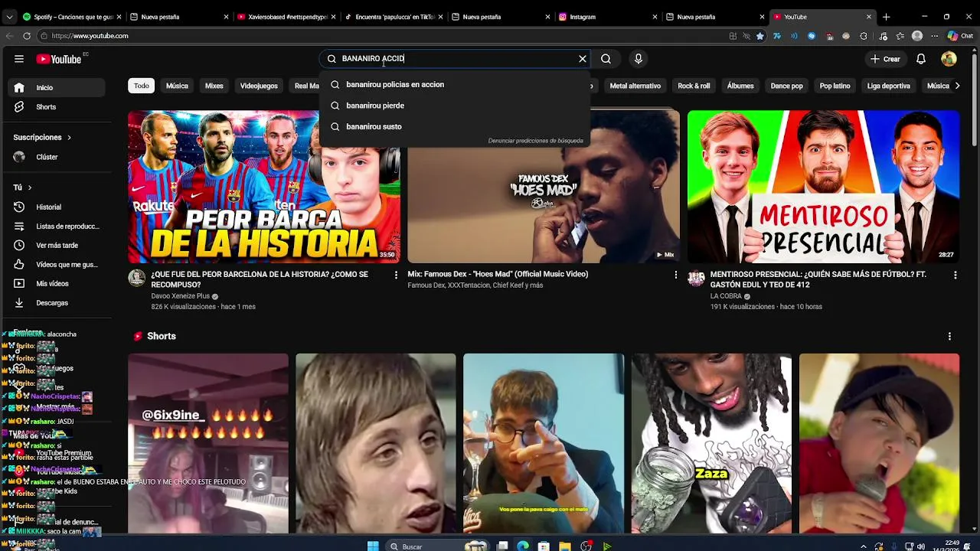Go to Inicio in sidebar
The height and width of the screenshot is (551, 980).
tap(57, 87)
